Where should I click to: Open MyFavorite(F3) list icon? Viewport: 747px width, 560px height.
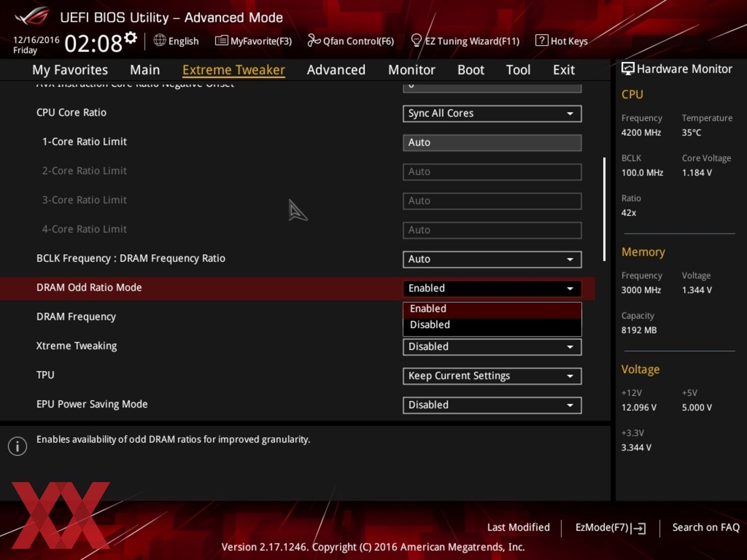point(221,41)
